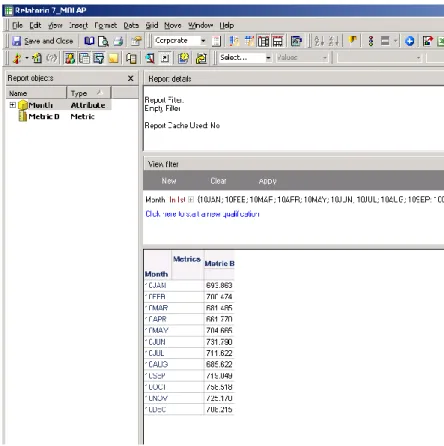Click first icon left of the paired table buttons
This screenshot has height=446, width=444.
[234, 41]
